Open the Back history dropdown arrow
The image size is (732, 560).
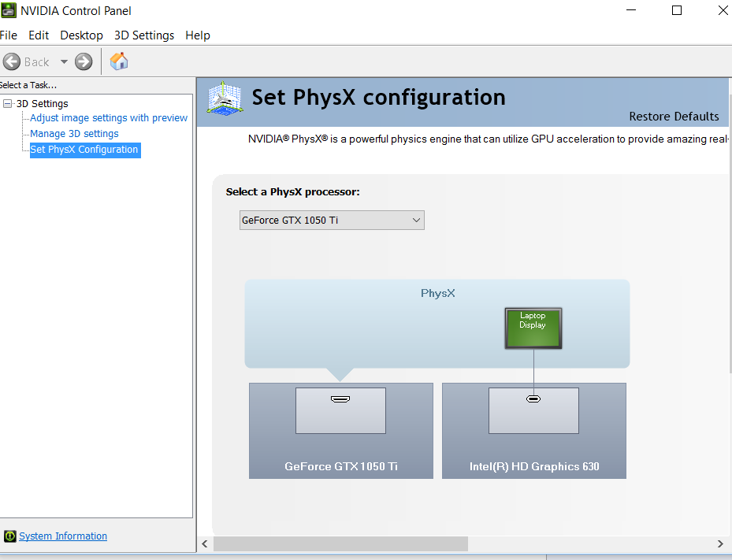click(64, 61)
